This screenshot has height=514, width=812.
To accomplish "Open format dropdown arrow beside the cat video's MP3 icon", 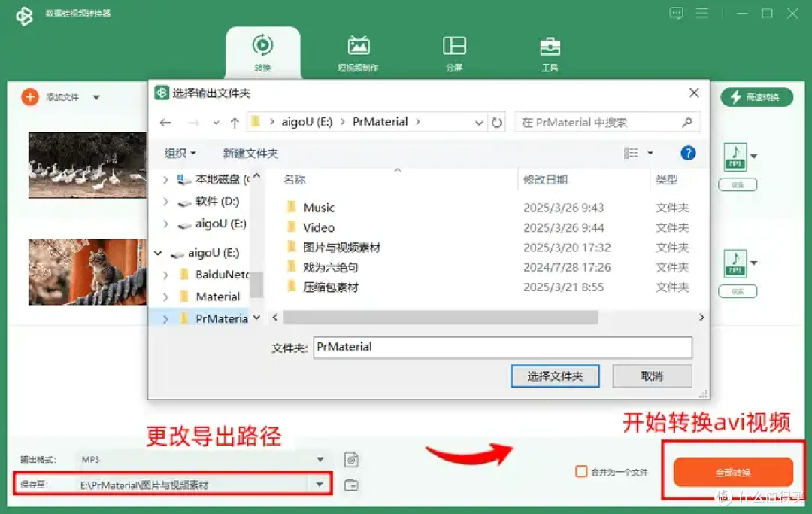I will point(754,263).
